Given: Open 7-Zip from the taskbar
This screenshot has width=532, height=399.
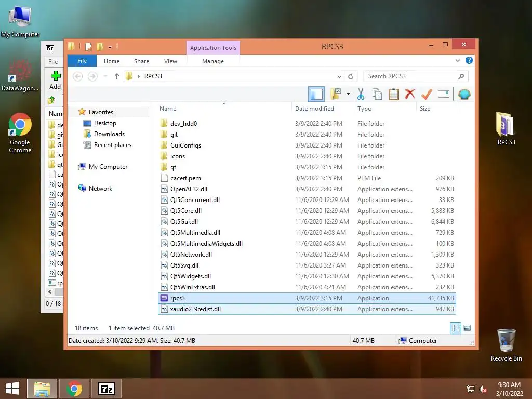Looking at the screenshot, I should [x=106, y=389].
